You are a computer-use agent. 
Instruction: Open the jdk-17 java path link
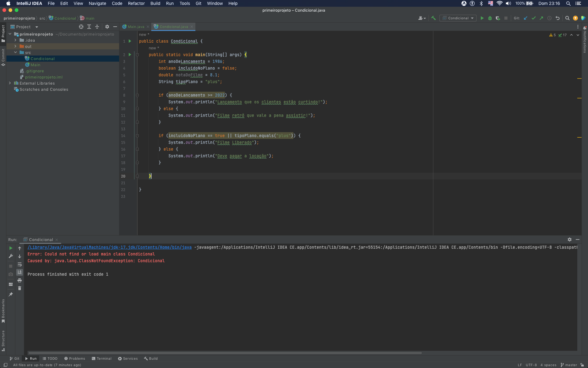[x=110, y=247]
